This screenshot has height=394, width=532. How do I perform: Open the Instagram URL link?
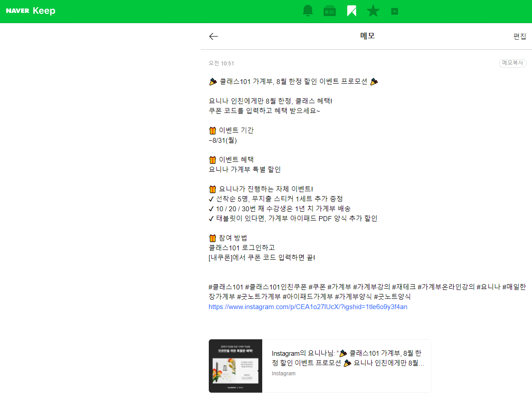308,306
